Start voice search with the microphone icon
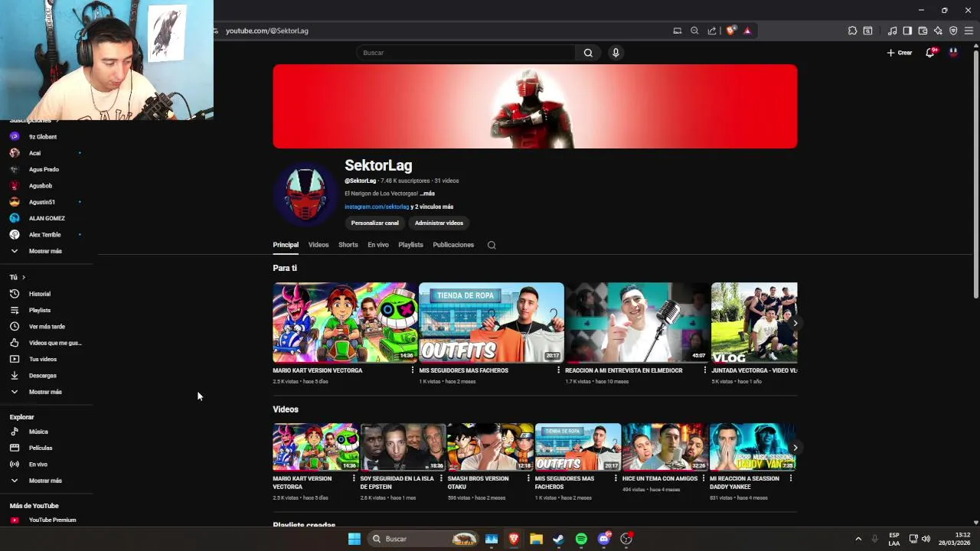Screen dimensions: 980x551 pyautogui.click(x=616, y=53)
